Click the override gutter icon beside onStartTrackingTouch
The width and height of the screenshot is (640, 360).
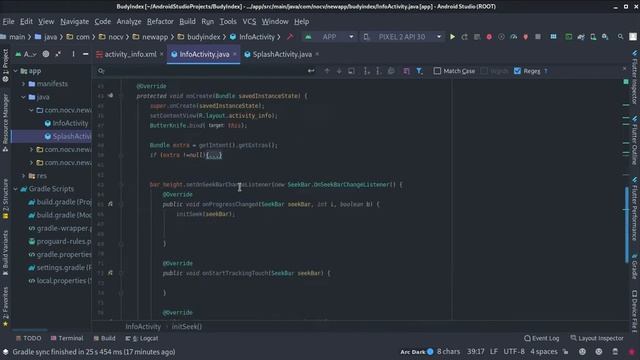click(x=111, y=273)
